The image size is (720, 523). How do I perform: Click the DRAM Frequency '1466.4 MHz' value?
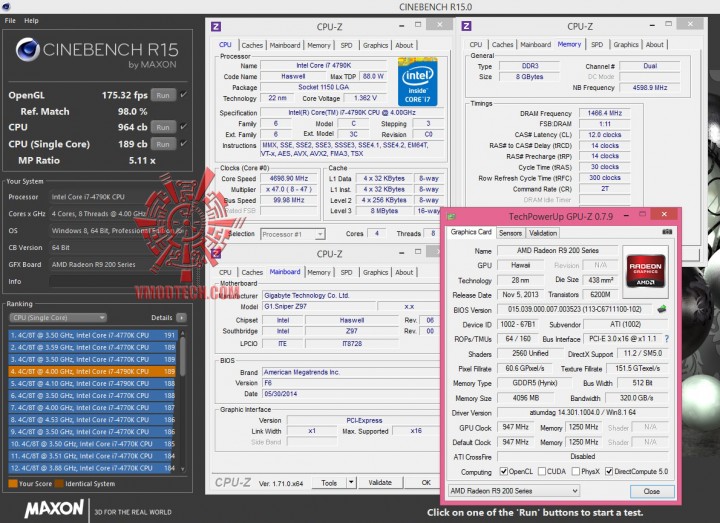(x=604, y=113)
